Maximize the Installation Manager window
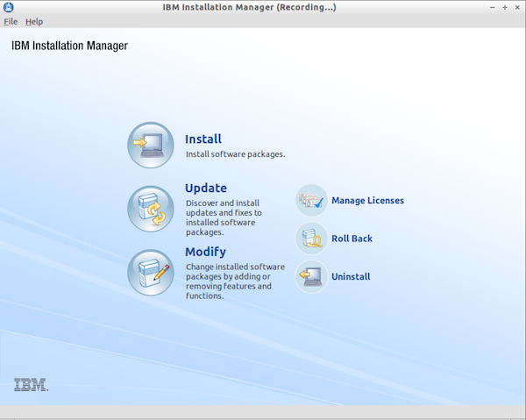The image size is (526, 420). tap(505, 7)
